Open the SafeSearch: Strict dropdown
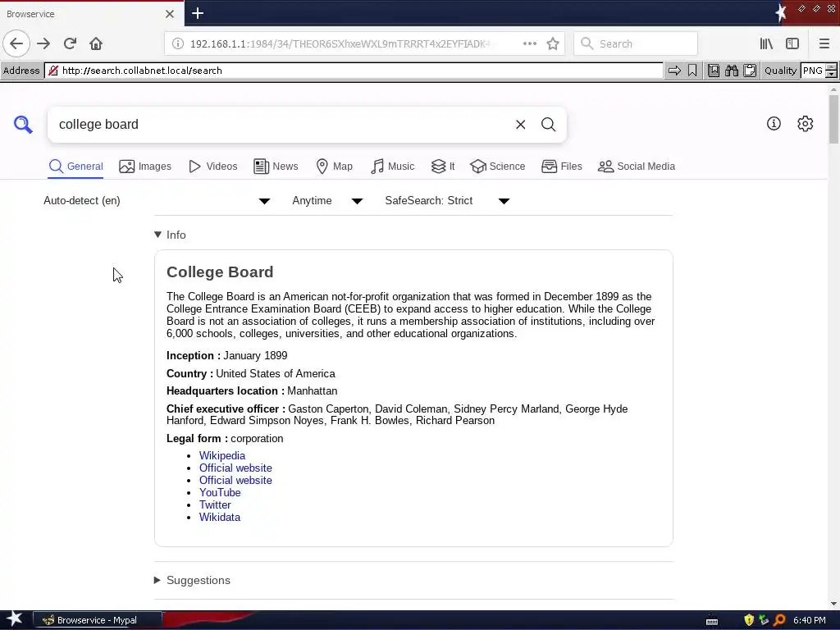Screen dimensions: 840x630 (447, 201)
